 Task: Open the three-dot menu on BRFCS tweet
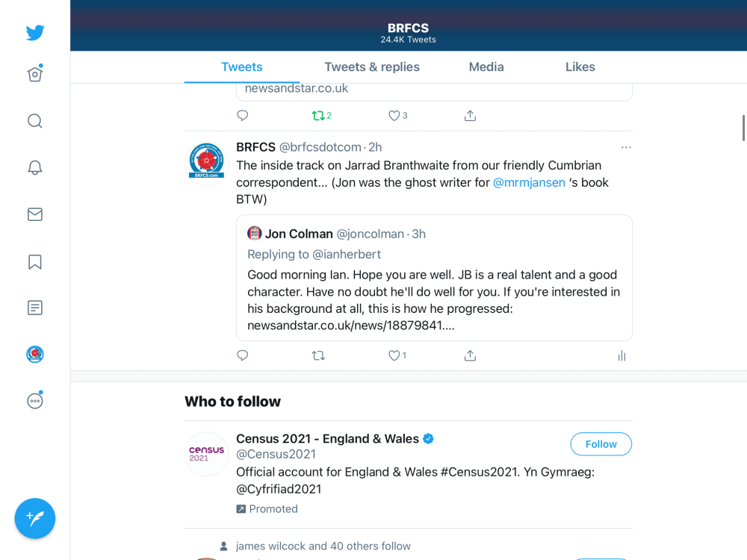(x=626, y=147)
